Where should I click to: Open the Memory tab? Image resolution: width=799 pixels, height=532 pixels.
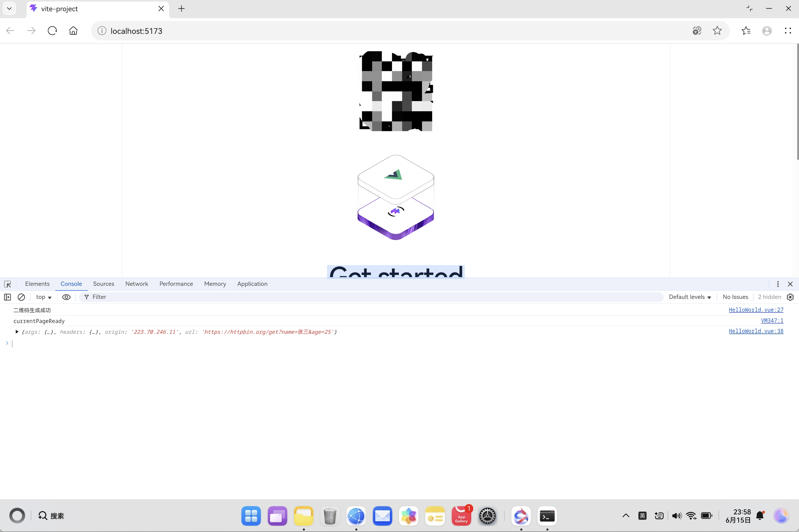point(215,284)
